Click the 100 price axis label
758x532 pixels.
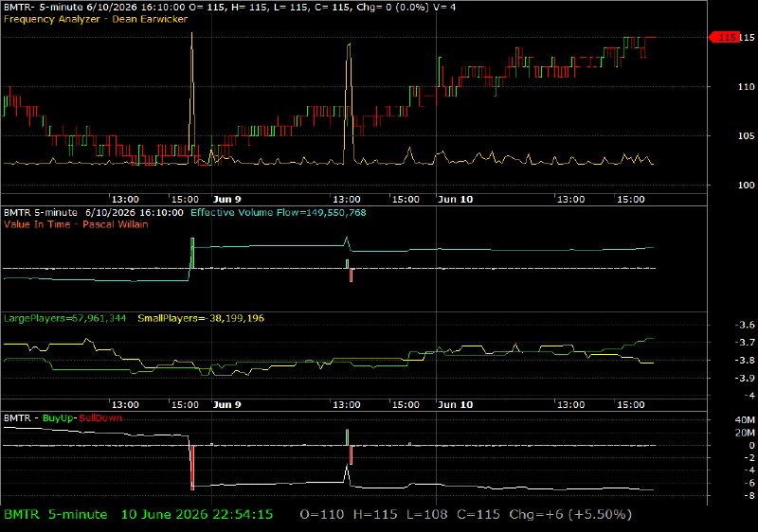[x=746, y=186]
